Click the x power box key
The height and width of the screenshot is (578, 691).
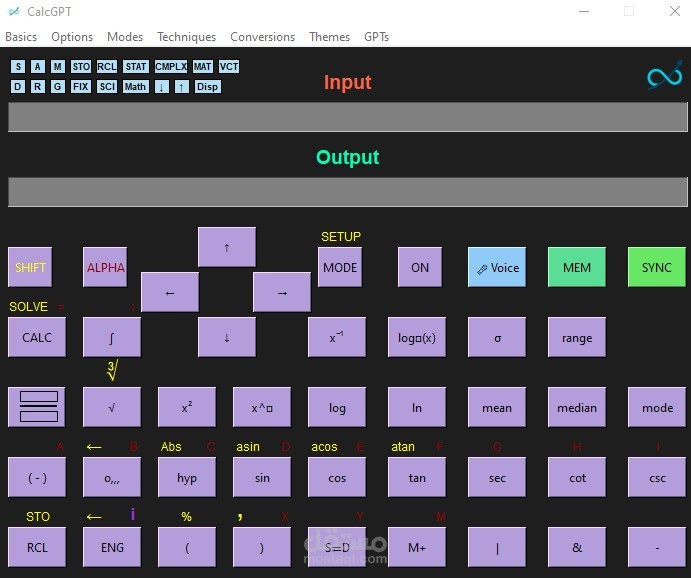tap(262, 407)
